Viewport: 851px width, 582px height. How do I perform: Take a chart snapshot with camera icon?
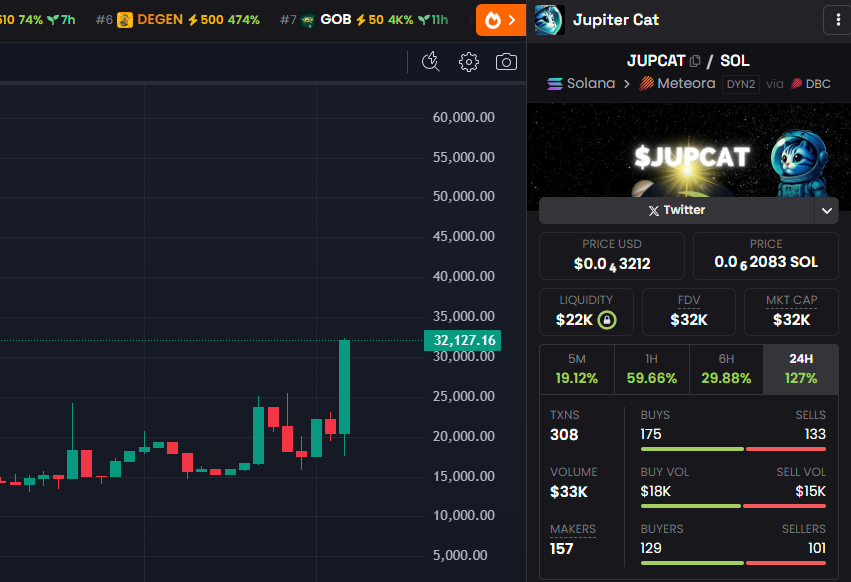506,62
